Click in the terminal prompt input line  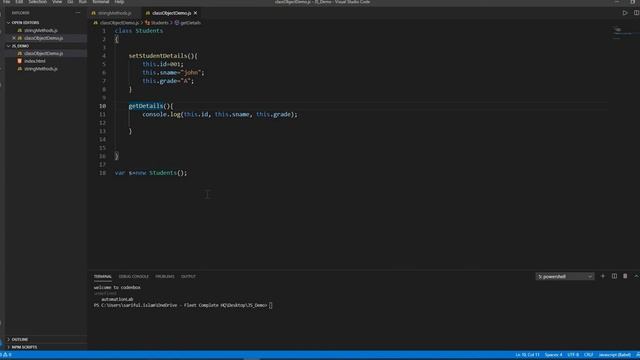(x=270, y=305)
